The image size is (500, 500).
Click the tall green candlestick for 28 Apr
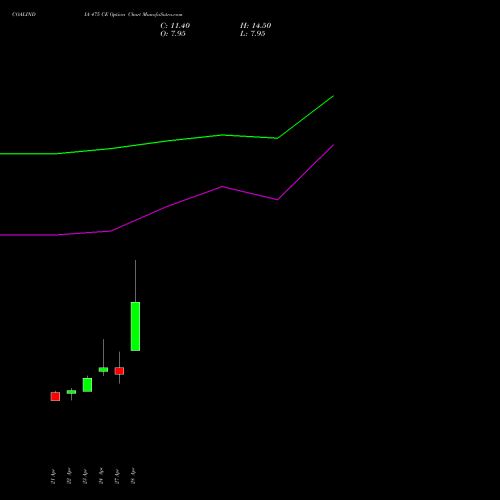(135, 326)
